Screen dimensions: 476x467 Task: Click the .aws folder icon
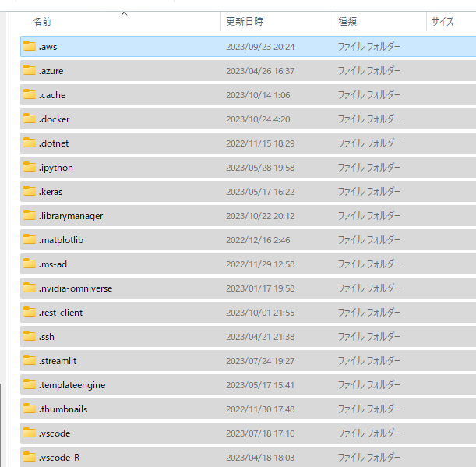[x=30, y=46]
